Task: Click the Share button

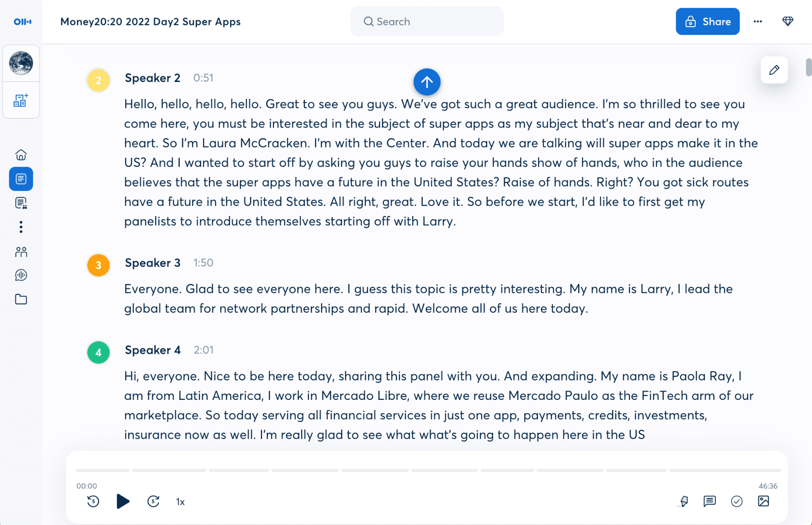Action: coord(707,22)
